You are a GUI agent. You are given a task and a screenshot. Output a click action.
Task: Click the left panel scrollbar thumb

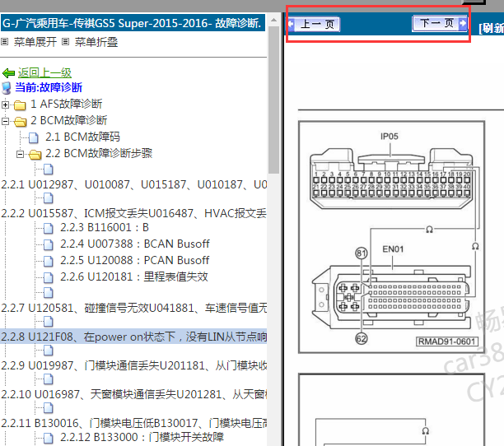274,100
